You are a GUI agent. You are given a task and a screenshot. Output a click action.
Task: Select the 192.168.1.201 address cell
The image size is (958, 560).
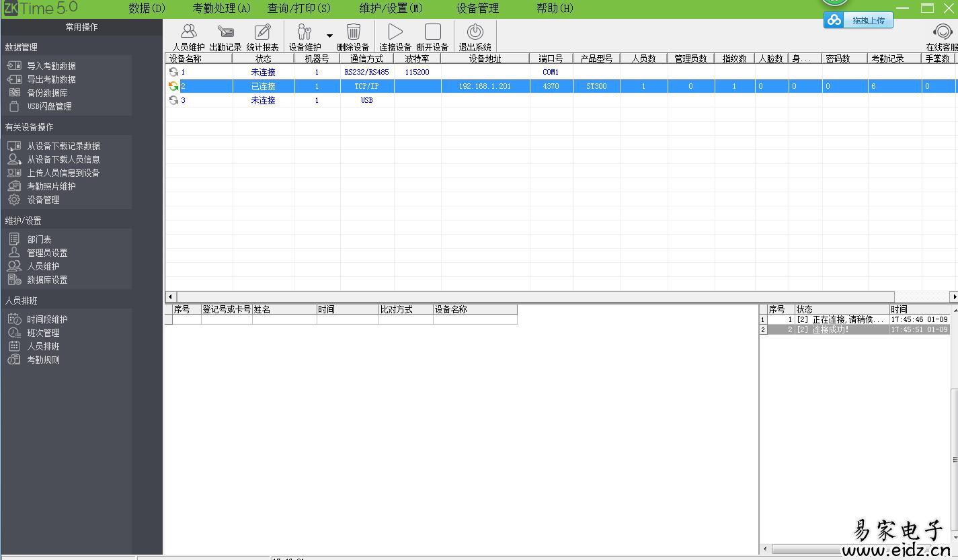pos(485,86)
